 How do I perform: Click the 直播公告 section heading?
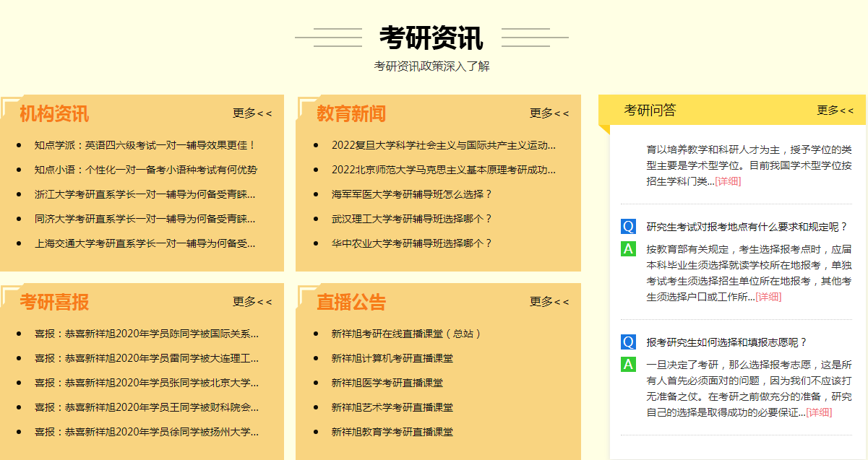click(x=351, y=302)
